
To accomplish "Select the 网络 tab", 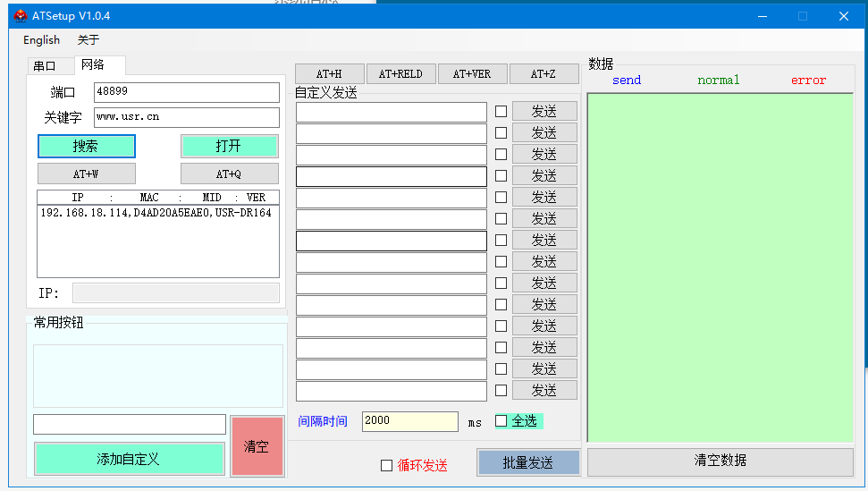I will [93, 64].
